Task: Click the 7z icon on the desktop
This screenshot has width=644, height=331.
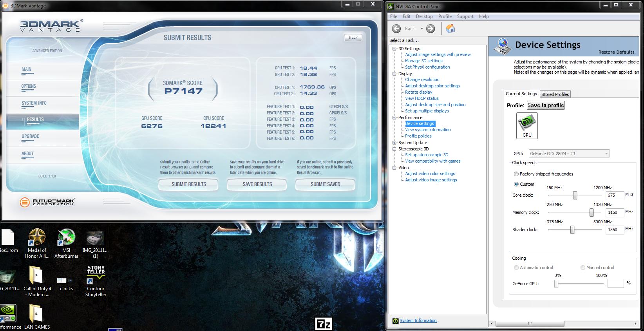Action: pos(323,324)
